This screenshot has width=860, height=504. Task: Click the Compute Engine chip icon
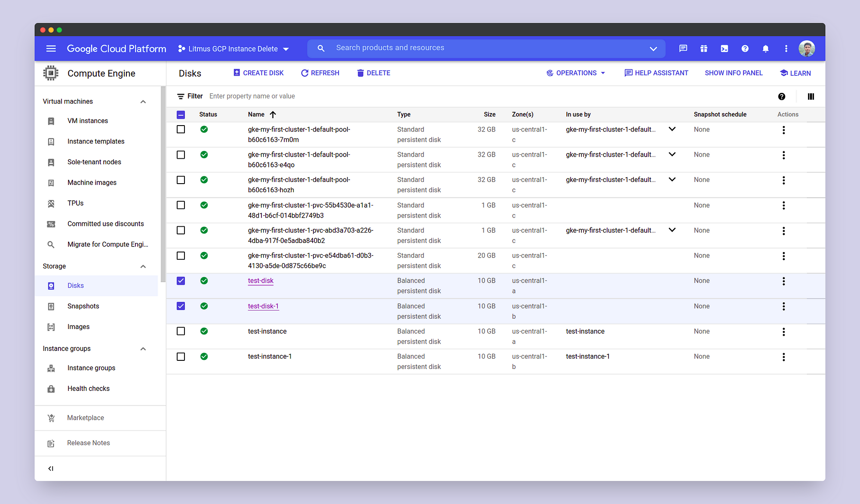tap(51, 73)
